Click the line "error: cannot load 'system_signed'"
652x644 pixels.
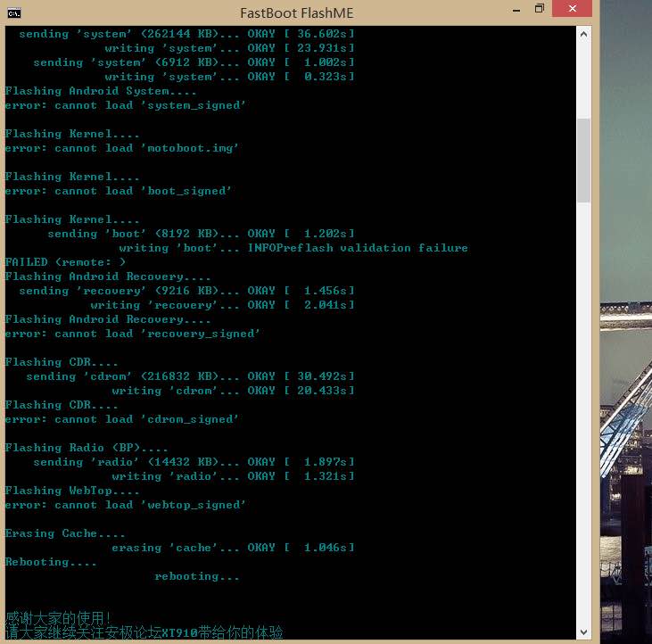click(x=126, y=105)
